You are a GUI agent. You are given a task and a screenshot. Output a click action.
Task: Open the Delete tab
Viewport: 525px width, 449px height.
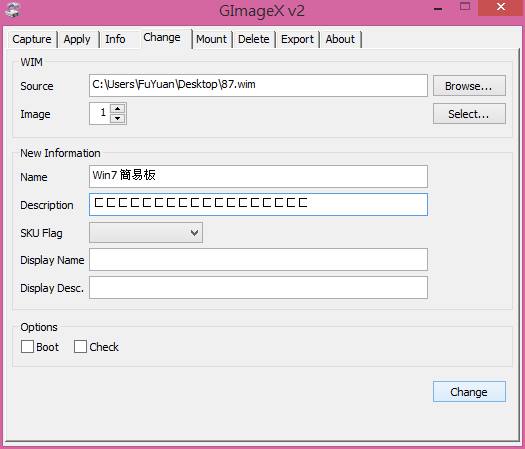point(254,39)
